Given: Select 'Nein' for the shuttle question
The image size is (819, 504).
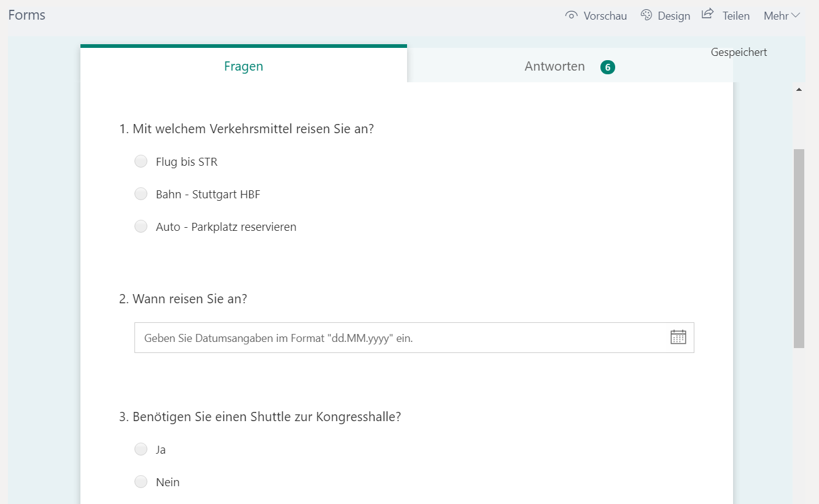Looking at the screenshot, I should pyautogui.click(x=141, y=482).
